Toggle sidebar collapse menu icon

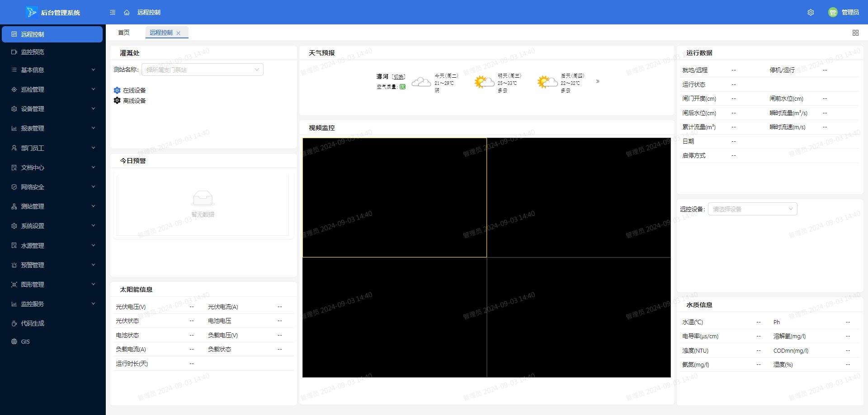click(113, 12)
